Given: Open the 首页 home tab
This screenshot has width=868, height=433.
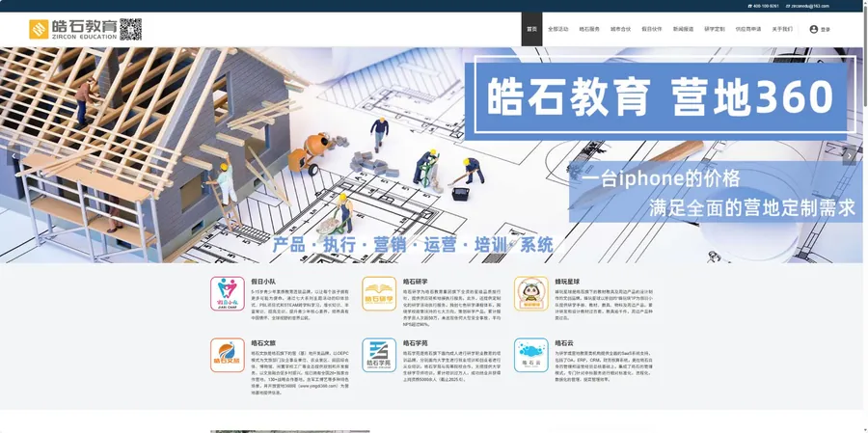Looking at the screenshot, I should [532, 29].
